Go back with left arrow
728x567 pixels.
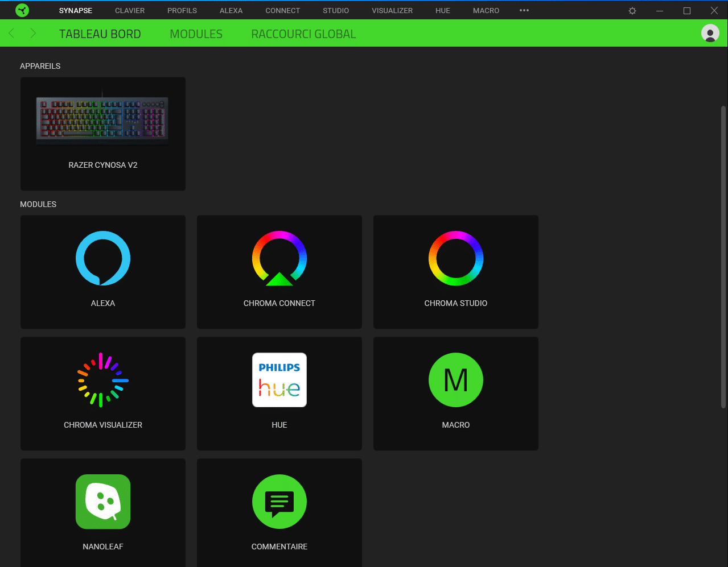pyautogui.click(x=11, y=34)
